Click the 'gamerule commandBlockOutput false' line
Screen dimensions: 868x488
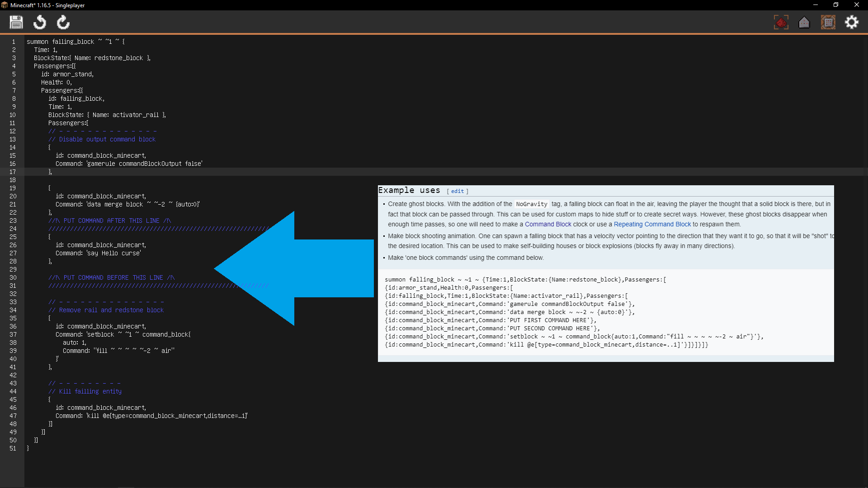click(144, 164)
